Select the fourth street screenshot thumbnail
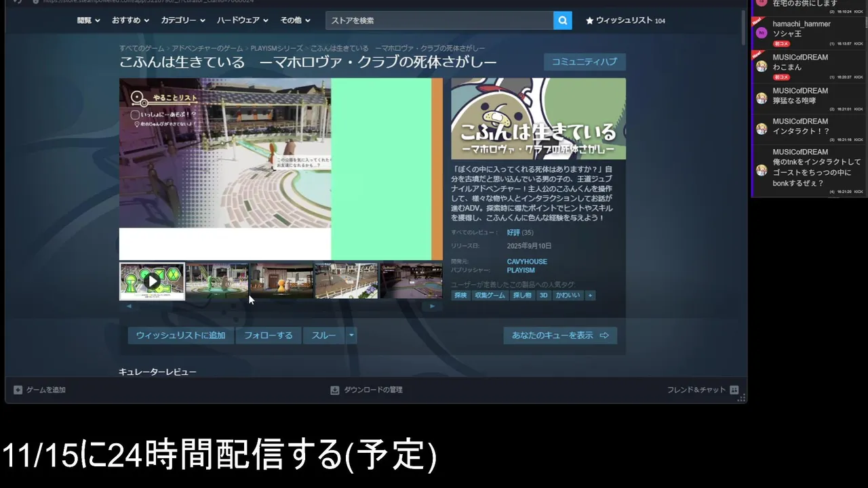This screenshot has width=868, height=488. click(346, 281)
